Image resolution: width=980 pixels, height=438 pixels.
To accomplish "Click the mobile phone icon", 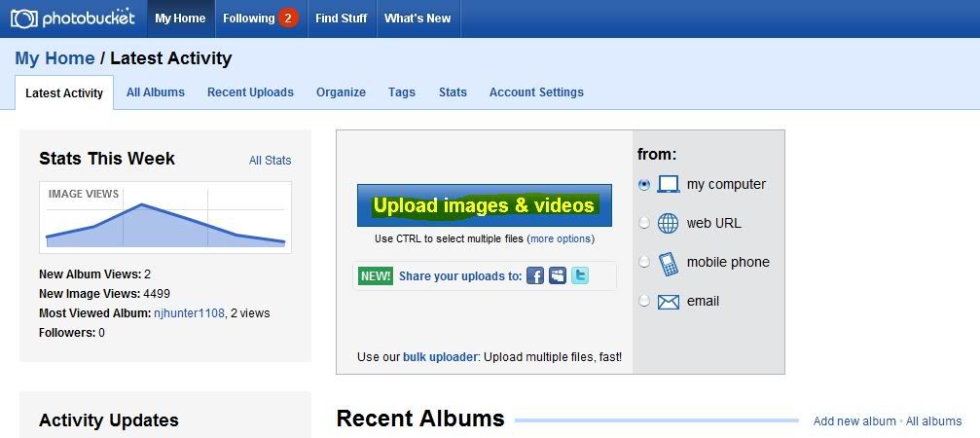I will [669, 263].
